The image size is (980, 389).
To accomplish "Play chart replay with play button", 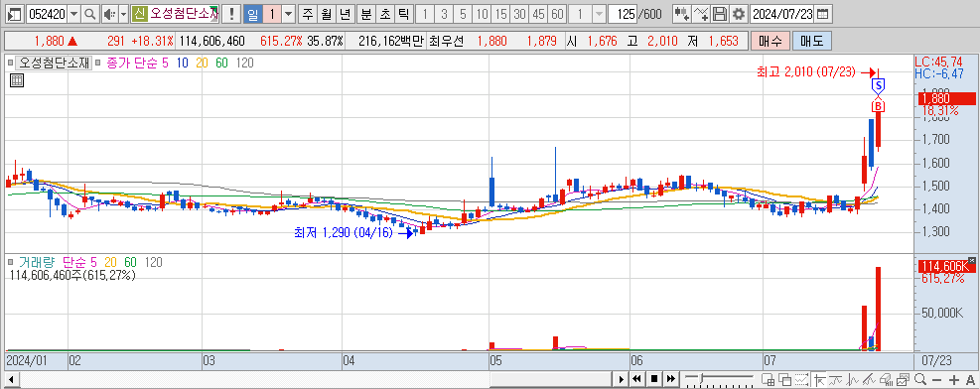I will coord(621,379).
